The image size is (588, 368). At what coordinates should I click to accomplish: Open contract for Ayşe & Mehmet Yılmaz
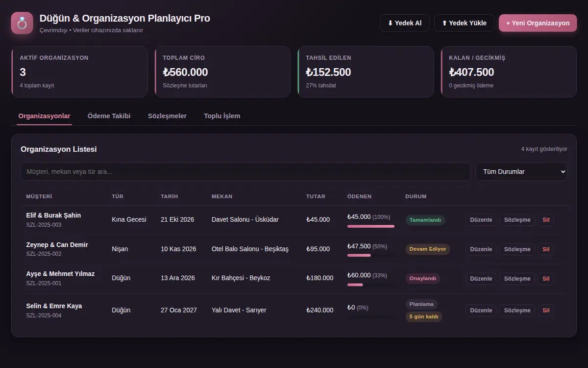[517, 279]
